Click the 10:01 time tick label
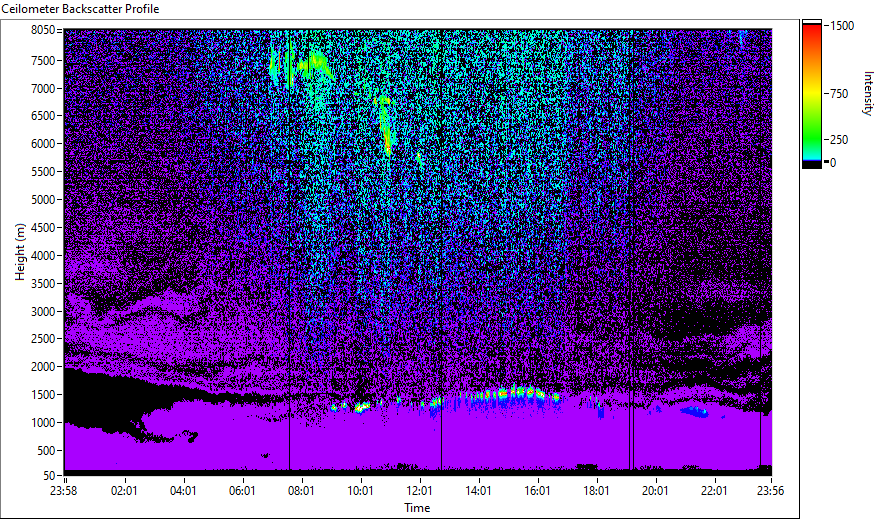 [x=360, y=491]
